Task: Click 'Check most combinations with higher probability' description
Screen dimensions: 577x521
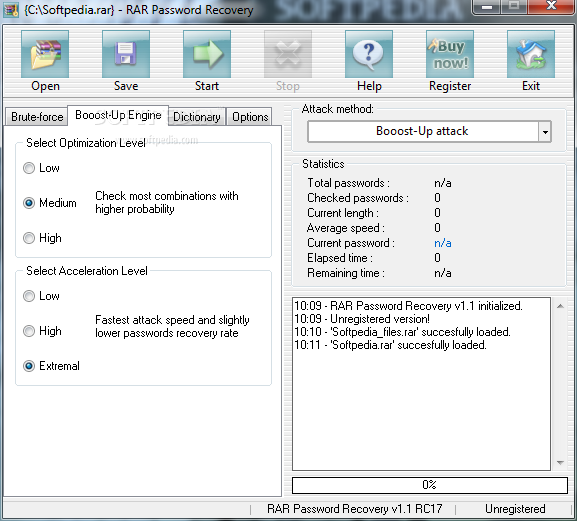Action: coord(167,202)
